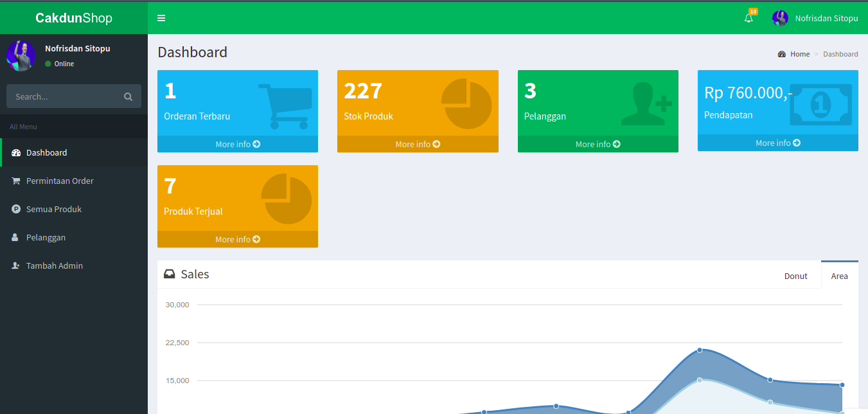Open Pelanggan menu item
This screenshot has width=868, height=414.
pyautogui.click(x=74, y=237)
